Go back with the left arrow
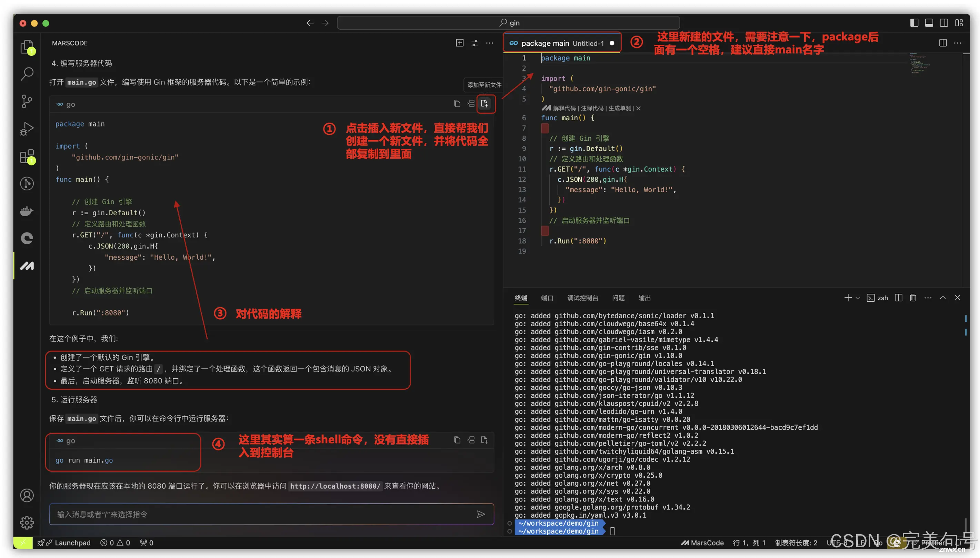Image resolution: width=980 pixels, height=558 pixels. pos(310,23)
